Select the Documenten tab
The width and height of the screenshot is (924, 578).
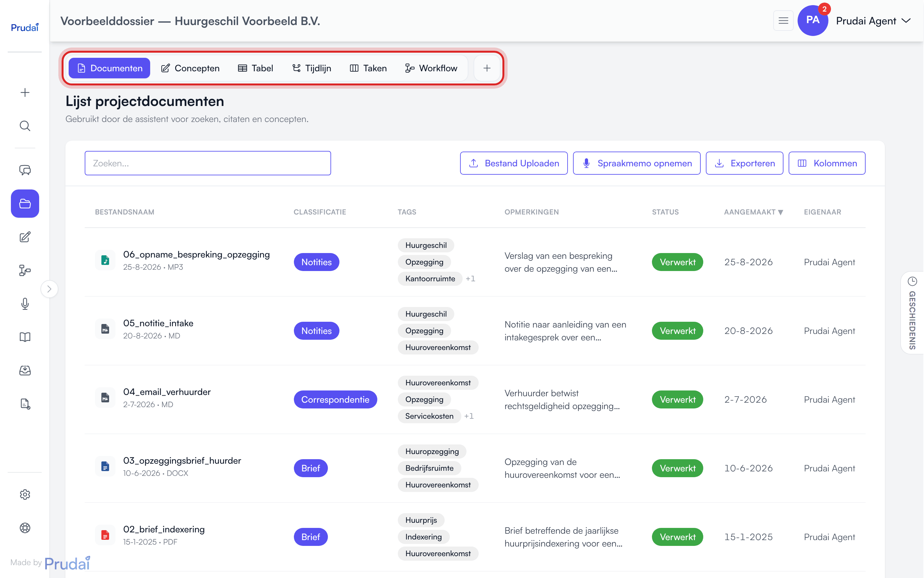coord(110,68)
